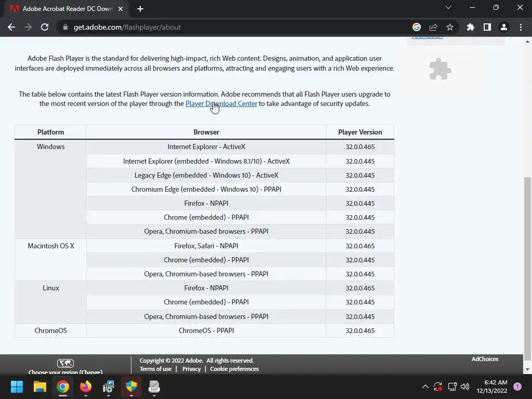This screenshot has width=532, height=399.
Task: Bookmark this page with star icon
Action: [x=450, y=27]
